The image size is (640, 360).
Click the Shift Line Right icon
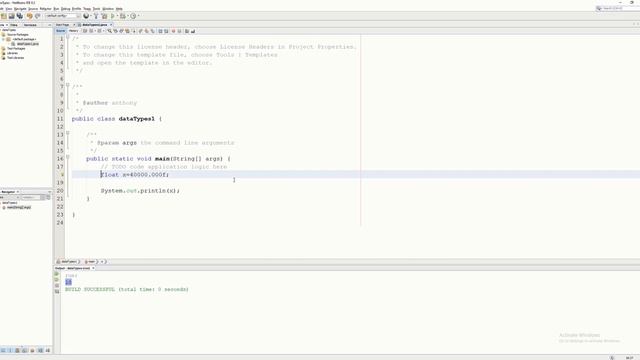(x=166, y=31)
